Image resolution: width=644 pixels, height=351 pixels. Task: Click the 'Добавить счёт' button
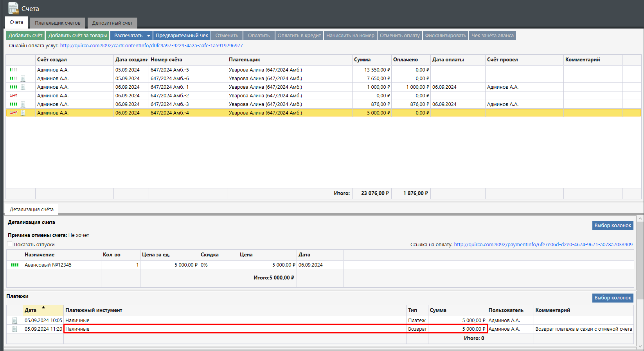click(x=25, y=36)
